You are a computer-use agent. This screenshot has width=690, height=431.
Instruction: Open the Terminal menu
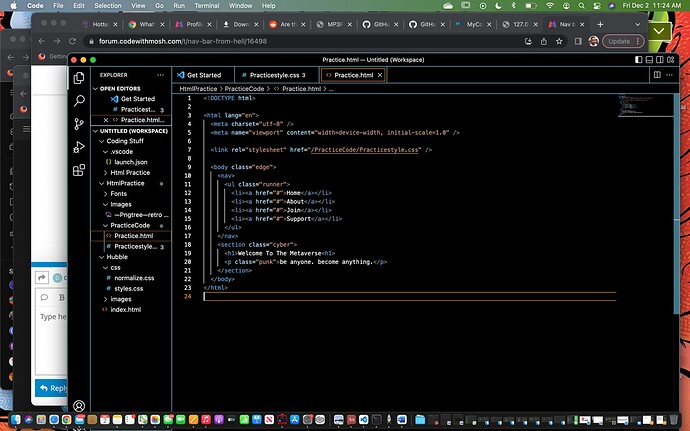coord(207,6)
